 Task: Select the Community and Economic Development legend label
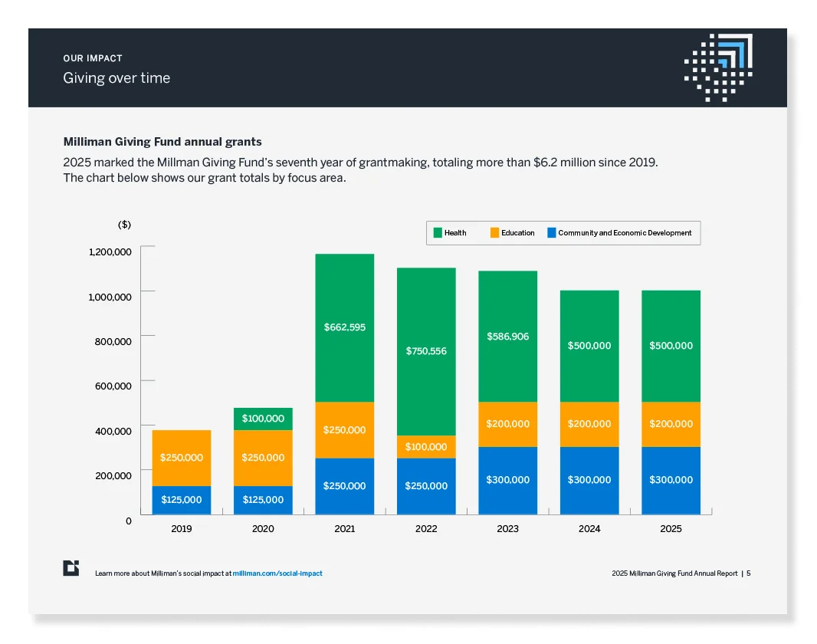coord(625,233)
